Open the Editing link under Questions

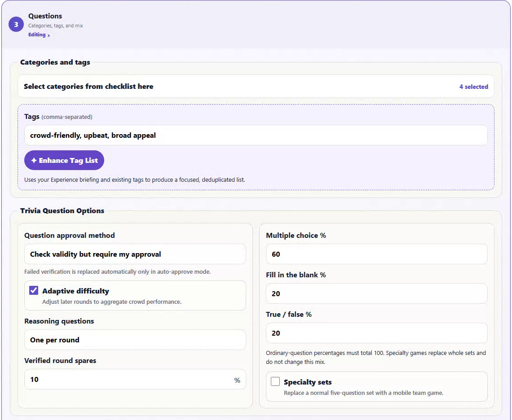coord(39,35)
